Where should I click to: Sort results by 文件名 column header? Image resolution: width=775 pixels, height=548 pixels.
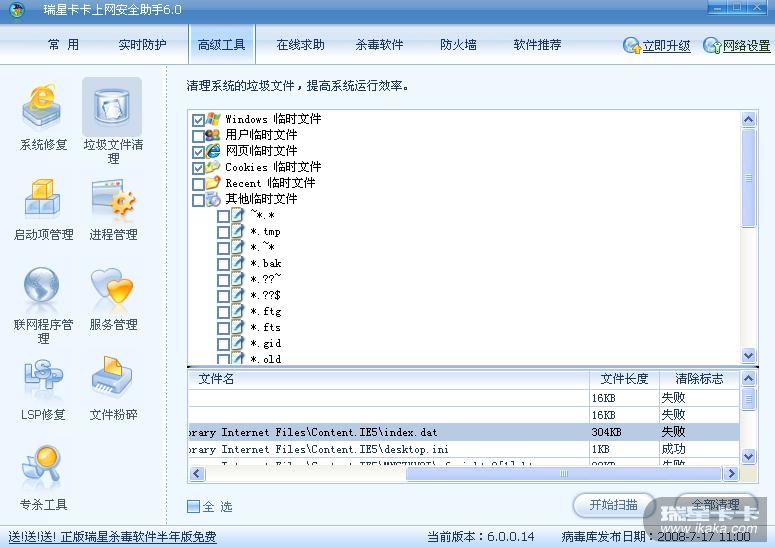[388, 379]
